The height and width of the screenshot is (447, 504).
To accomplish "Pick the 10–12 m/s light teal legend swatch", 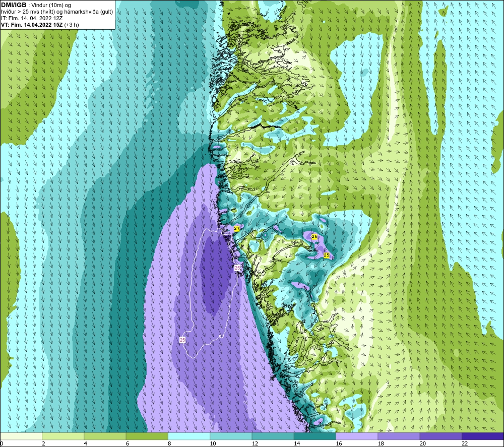I will [231, 436].
